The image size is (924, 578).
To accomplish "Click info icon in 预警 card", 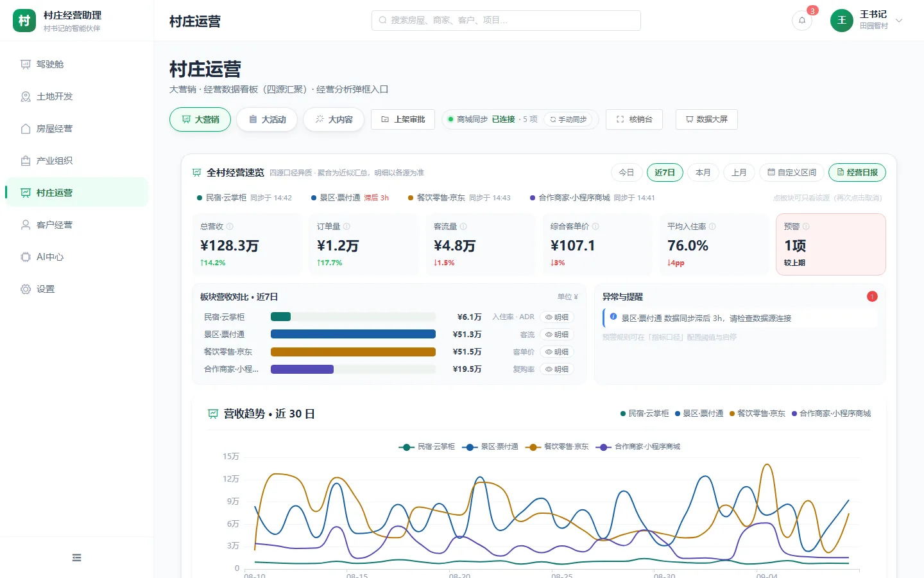I will 806,227.
